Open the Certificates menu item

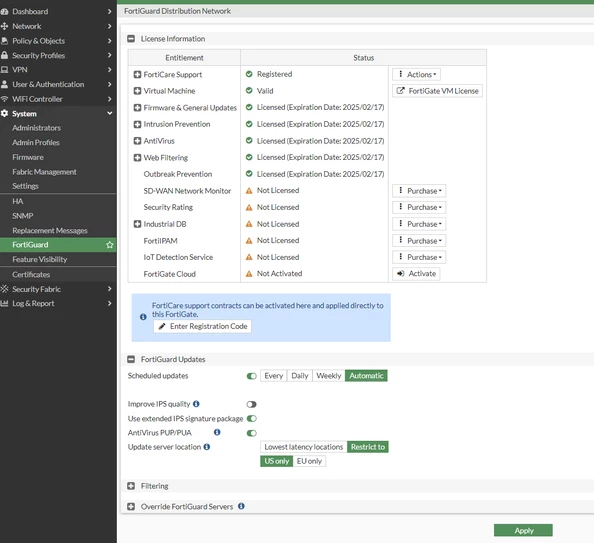[31, 274]
